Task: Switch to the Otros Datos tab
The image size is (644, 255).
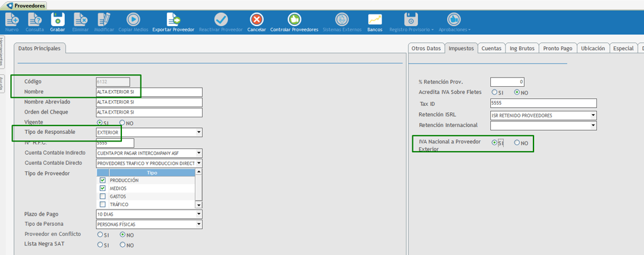Action: [x=426, y=48]
